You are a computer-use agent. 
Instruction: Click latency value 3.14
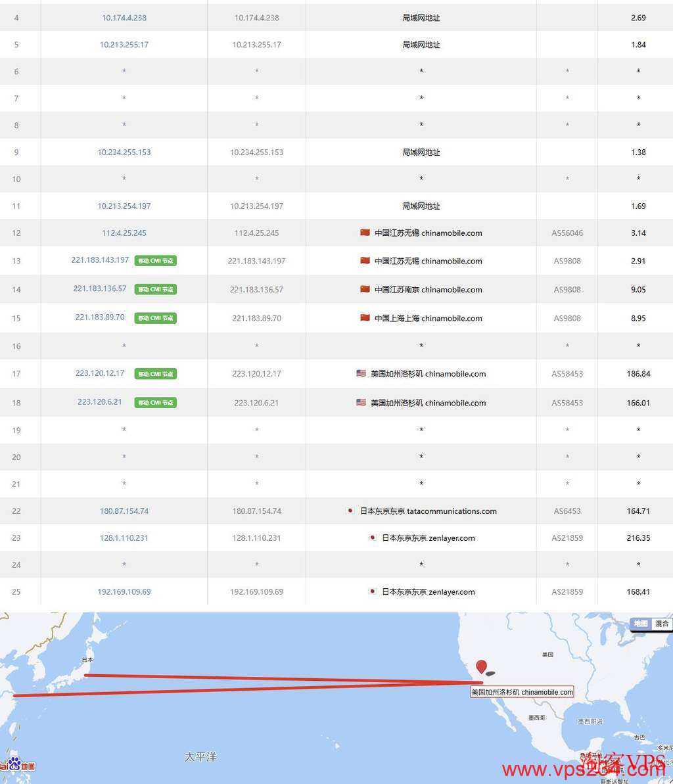pos(639,233)
